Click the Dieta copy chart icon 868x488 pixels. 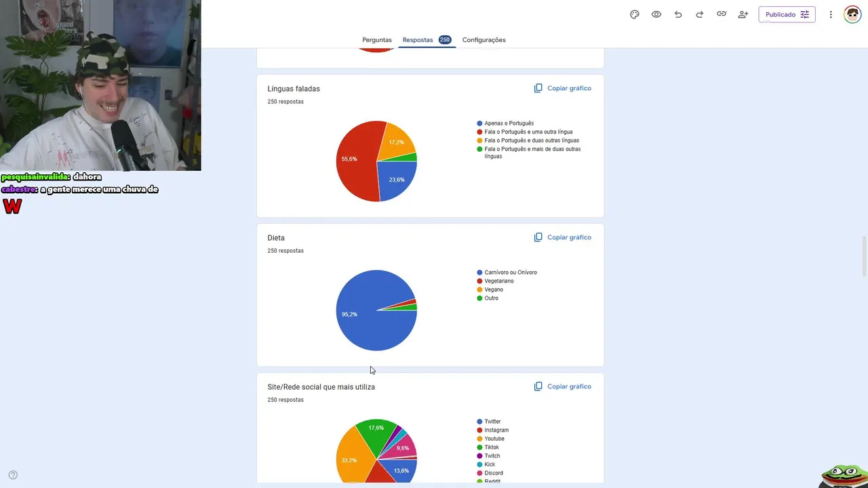point(538,237)
